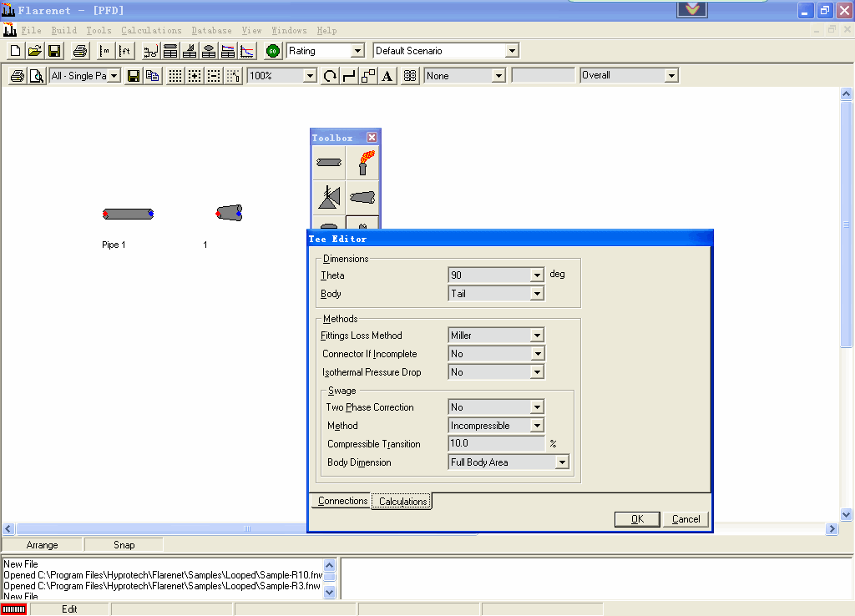The image size is (855, 616).
Task: Open the Rating calculation mode dropdown
Action: click(x=357, y=51)
